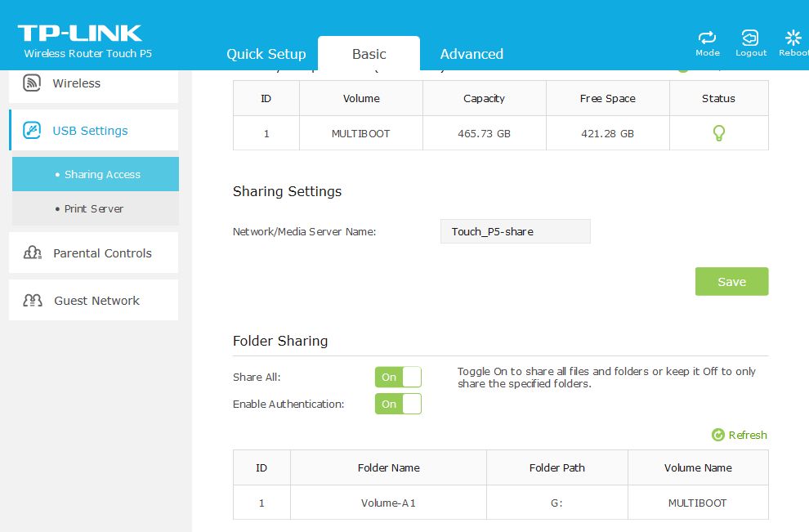809x532 pixels.
Task: Click the MULTIBOOT volume cell in device table
Action: (x=361, y=133)
